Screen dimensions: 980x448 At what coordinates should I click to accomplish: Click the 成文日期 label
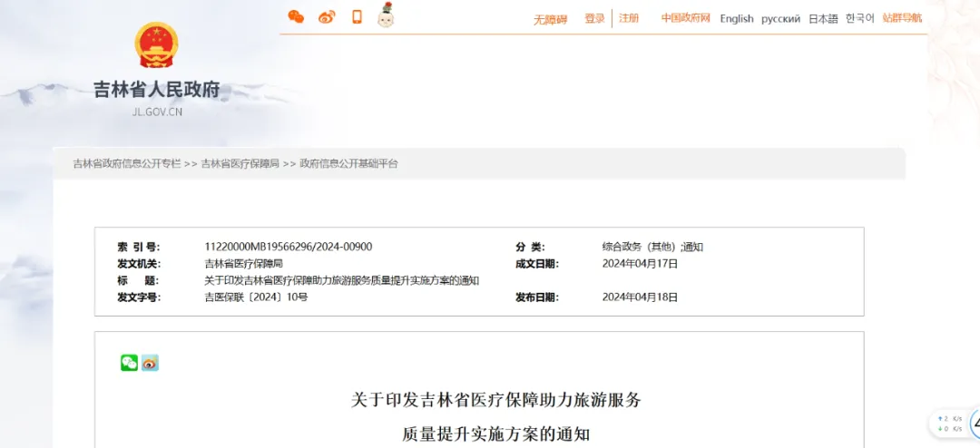(537, 264)
